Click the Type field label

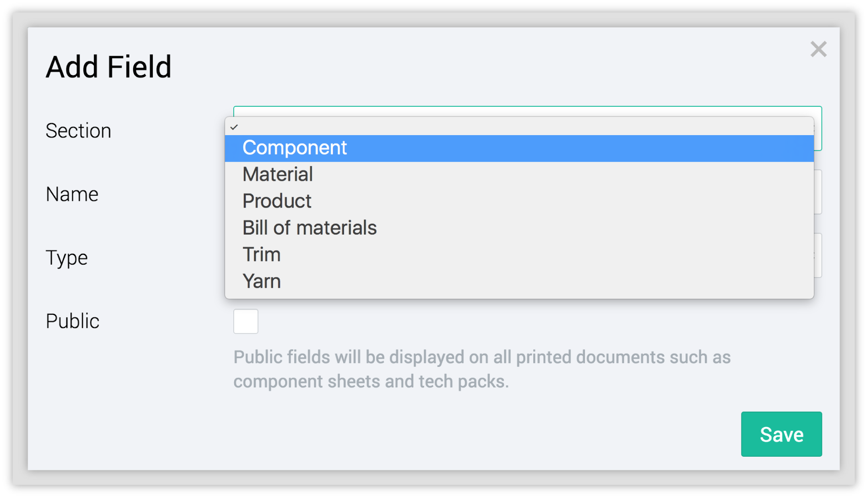coord(67,258)
